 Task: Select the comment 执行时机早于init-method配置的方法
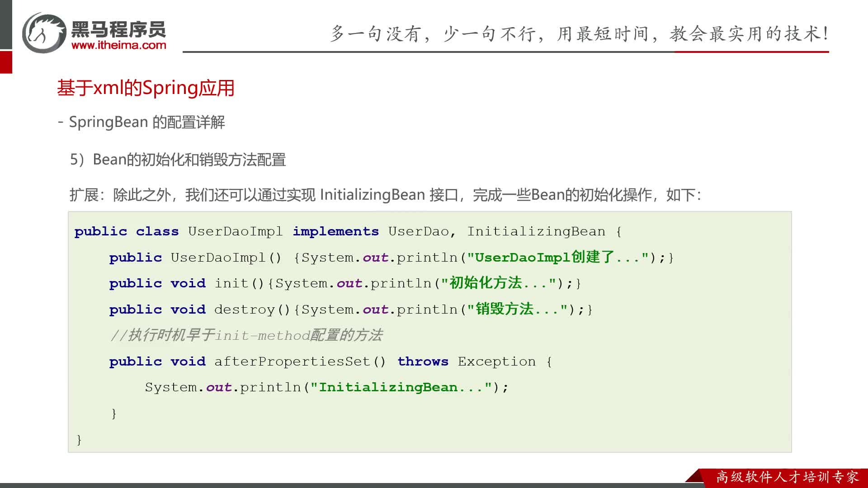point(247,335)
